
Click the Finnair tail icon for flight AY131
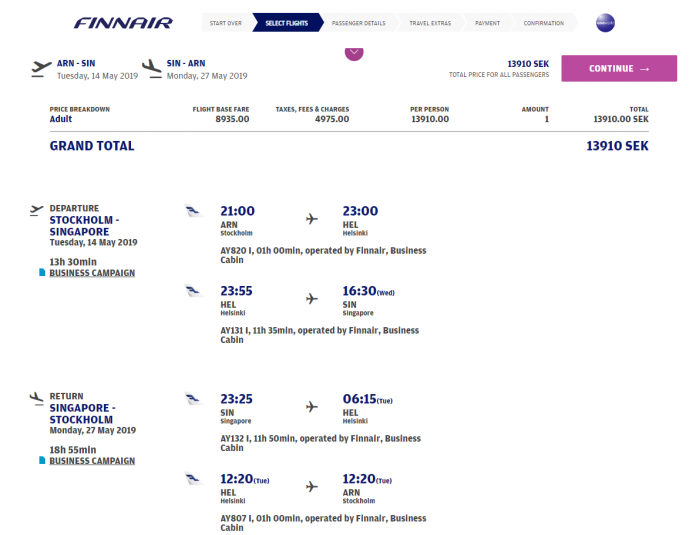point(194,290)
